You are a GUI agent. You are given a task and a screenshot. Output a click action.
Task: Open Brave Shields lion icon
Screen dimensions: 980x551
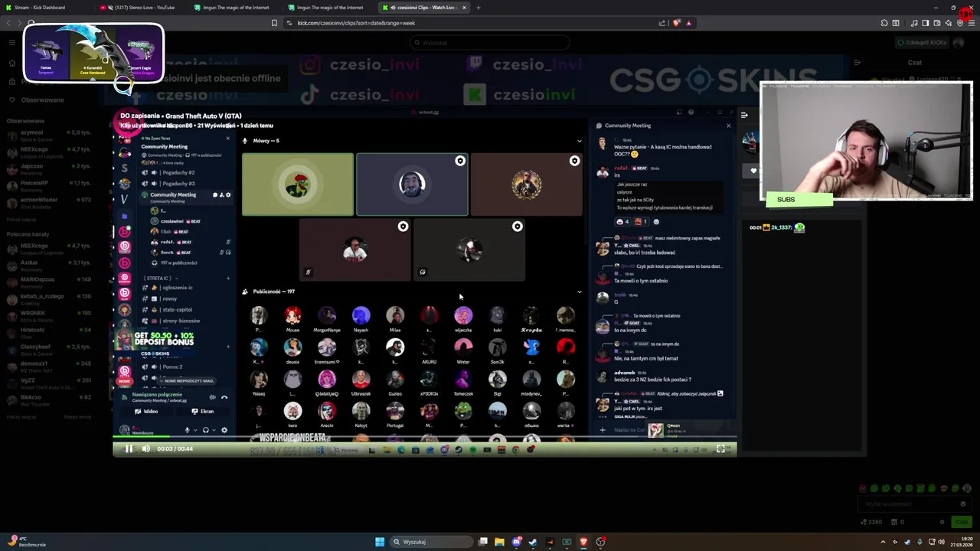(677, 23)
